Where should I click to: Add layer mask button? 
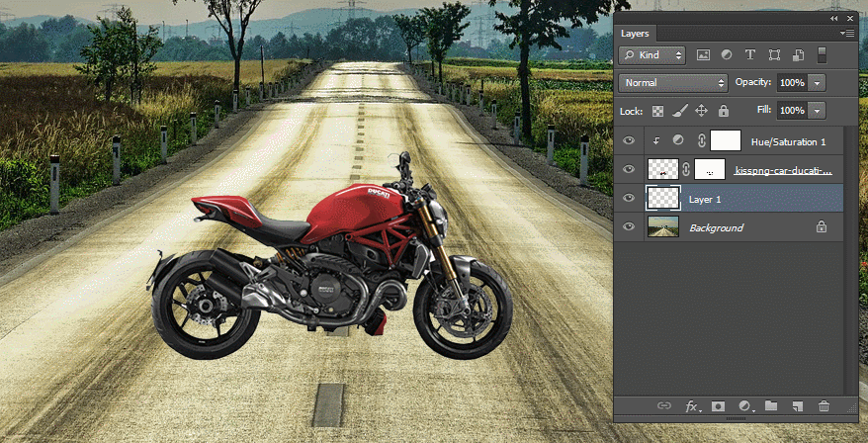click(718, 406)
